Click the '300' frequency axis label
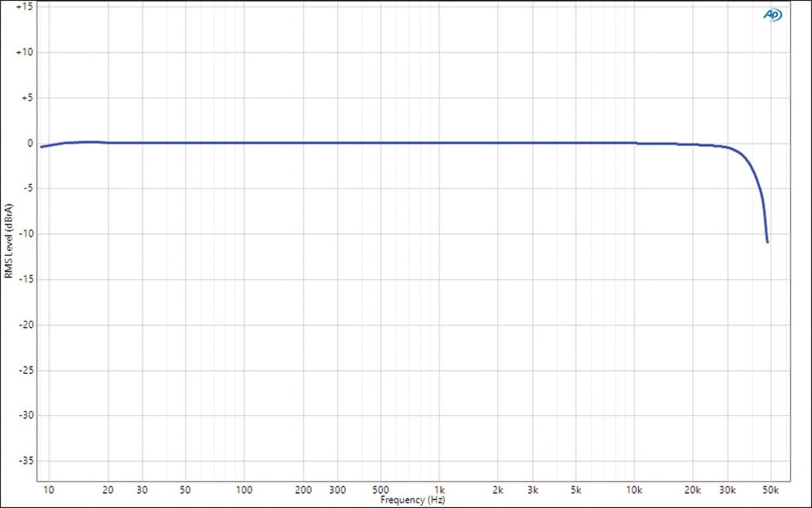The width and height of the screenshot is (812, 508). point(337,490)
